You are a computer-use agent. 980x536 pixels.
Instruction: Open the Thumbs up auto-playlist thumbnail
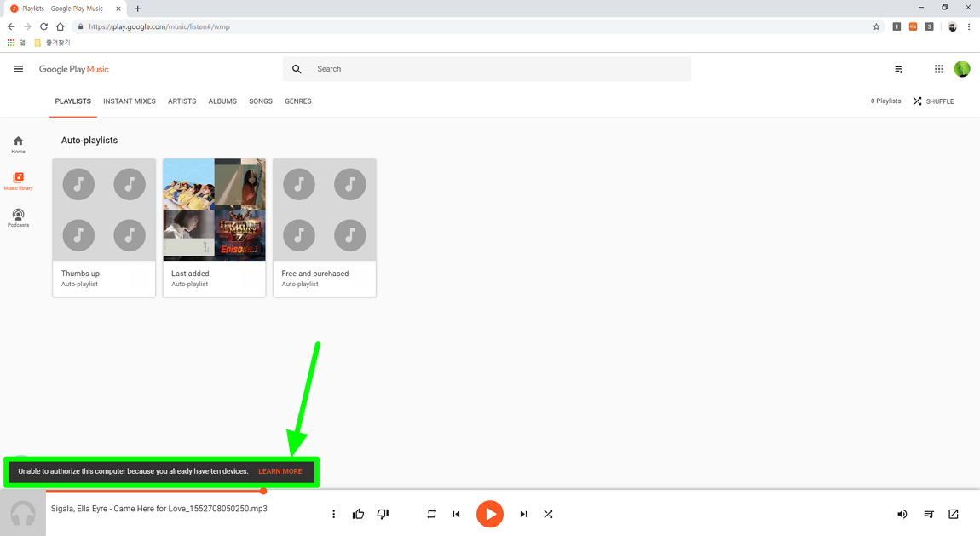104,210
